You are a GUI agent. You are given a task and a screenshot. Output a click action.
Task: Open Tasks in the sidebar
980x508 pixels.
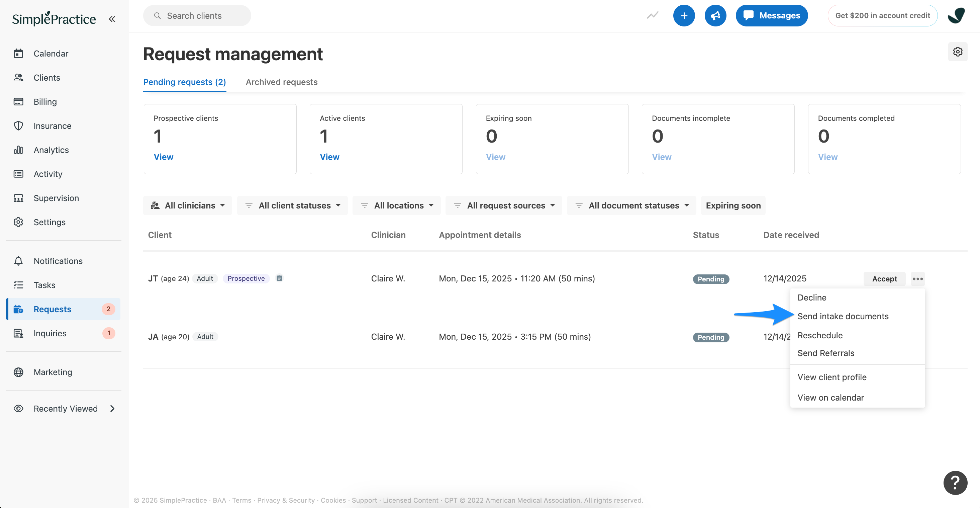pos(44,285)
